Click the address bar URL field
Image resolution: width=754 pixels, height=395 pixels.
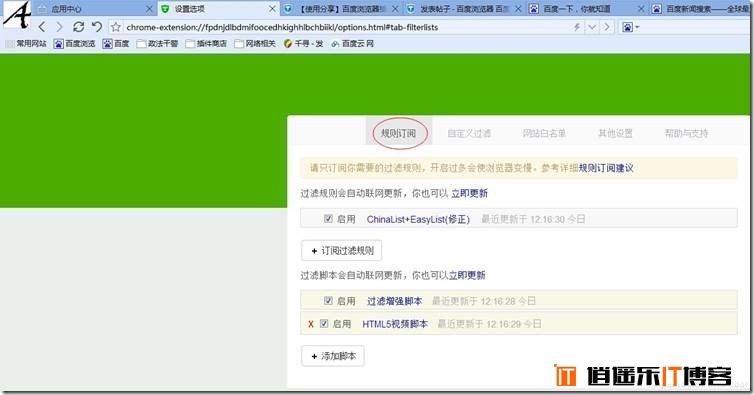point(346,27)
